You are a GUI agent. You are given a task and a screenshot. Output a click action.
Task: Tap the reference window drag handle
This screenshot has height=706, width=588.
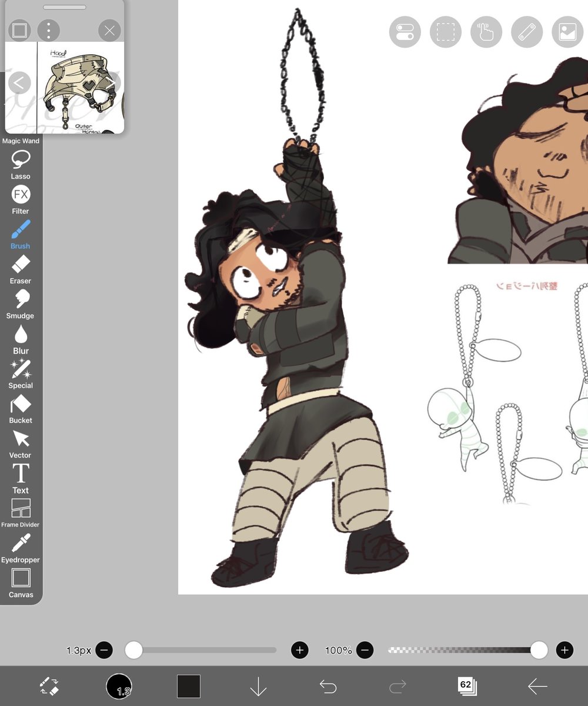coord(65,7)
